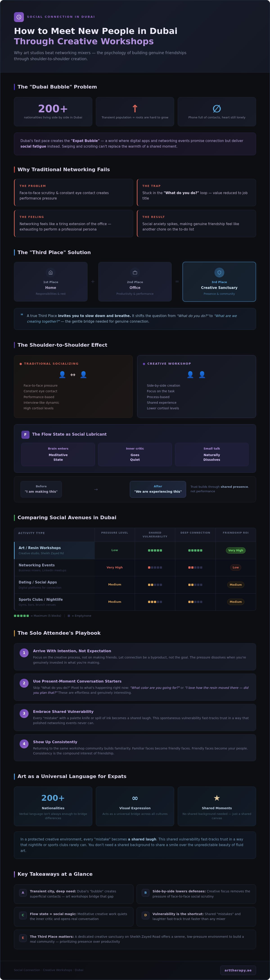The width and height of the screenshot is (270, 980).
Task: Click the Shared Vulnerability blocks for Art / Resin Workshops
Action: pos(155,550)
